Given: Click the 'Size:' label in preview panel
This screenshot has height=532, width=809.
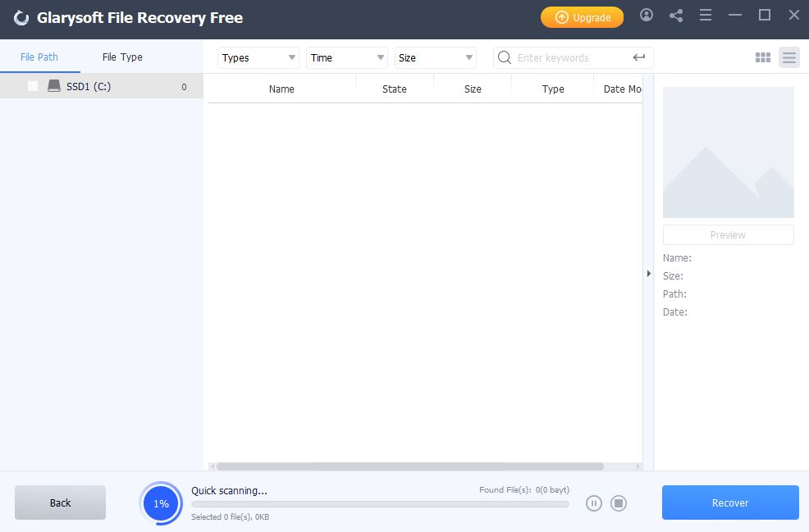Looking at the screenshot, I should click(673, 275).
